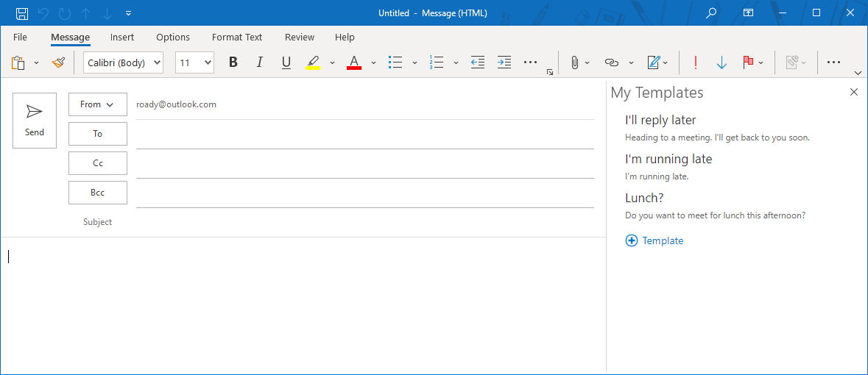Expand bullet library dropdown arrow
The image size is (868, 375).
point(414,63)
